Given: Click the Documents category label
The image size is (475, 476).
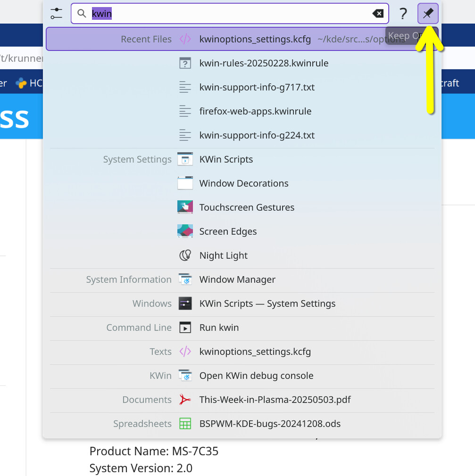Looking at the screenshot, I should pyautogui.click(x=147, y=400).
